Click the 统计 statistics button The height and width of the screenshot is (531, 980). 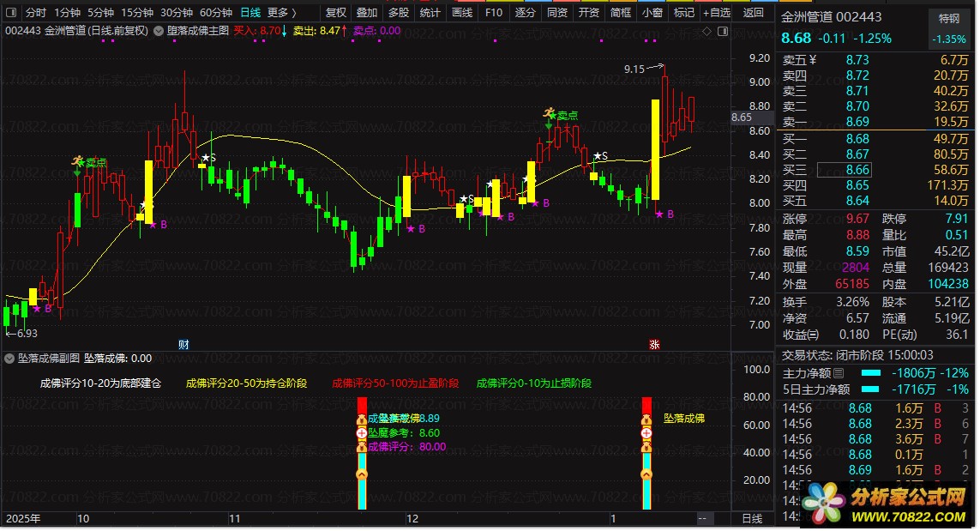pyautogui.click(x=430, y=13)
